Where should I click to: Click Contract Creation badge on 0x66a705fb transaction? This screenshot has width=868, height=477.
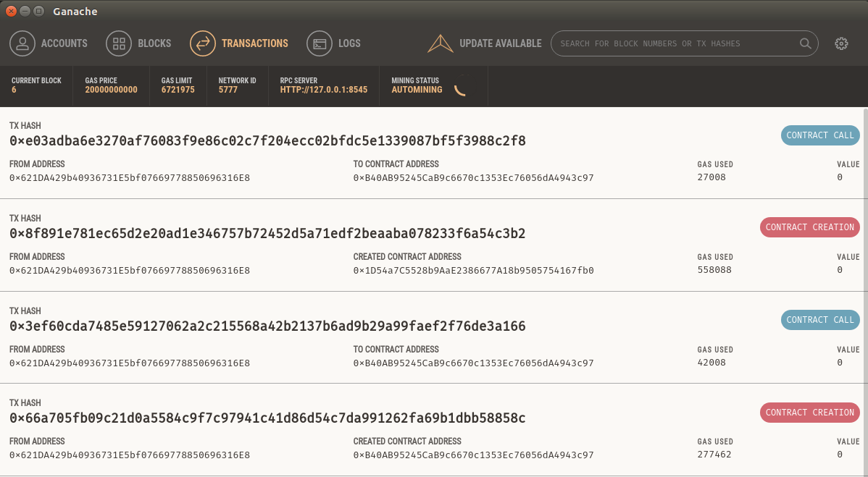click(809, 413)
